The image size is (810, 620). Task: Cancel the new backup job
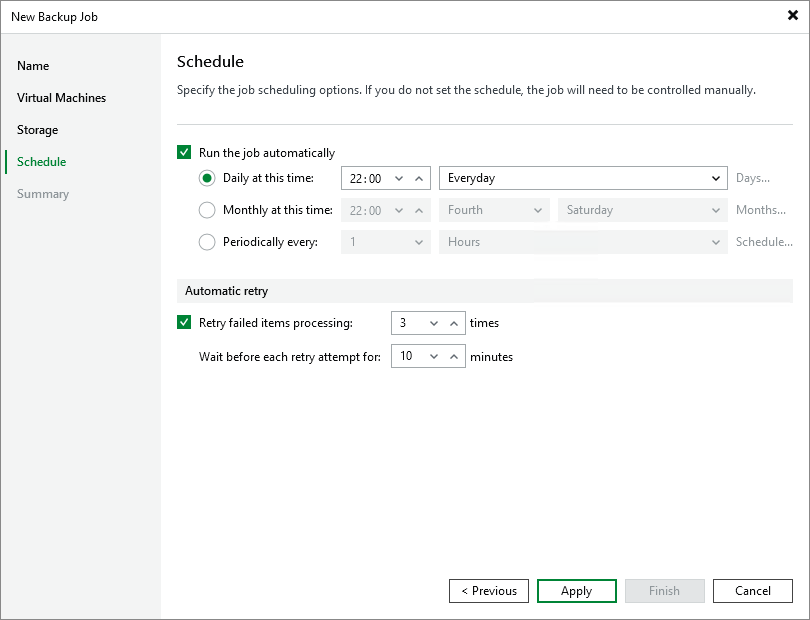pos(752,591)
